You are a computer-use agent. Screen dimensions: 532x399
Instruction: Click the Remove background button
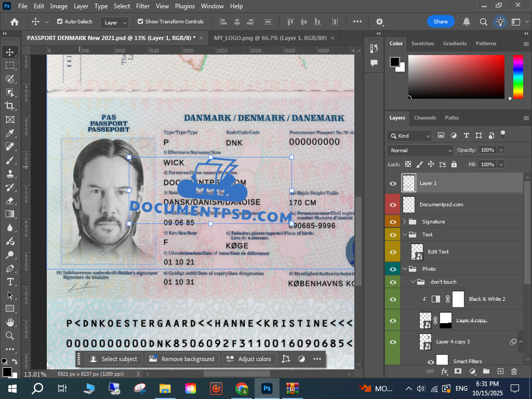[x=182, y=359]
